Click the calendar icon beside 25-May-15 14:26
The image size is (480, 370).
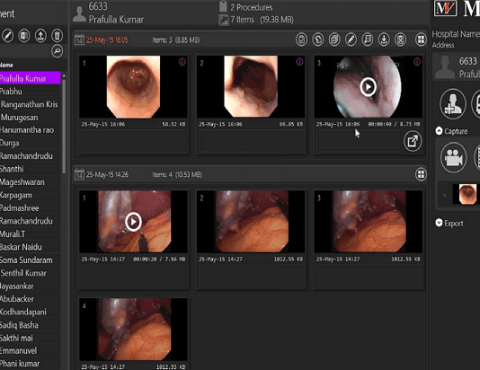coord(79,174)
